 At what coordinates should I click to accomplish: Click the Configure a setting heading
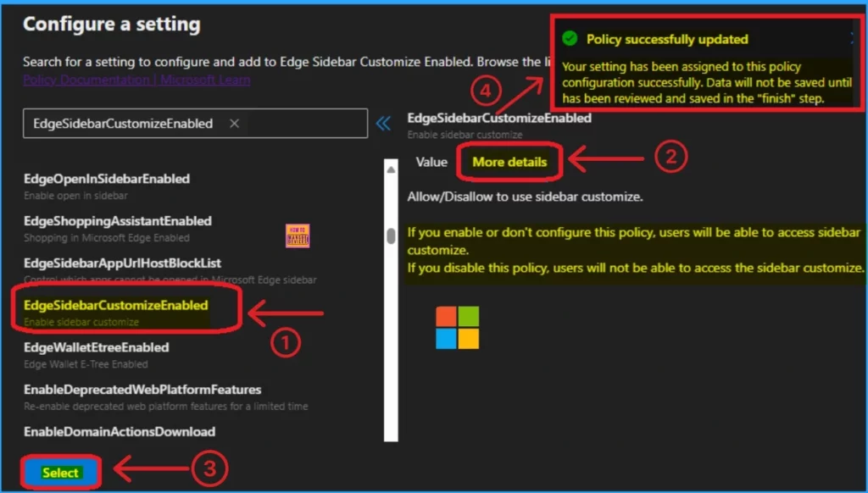coord(112,25)
